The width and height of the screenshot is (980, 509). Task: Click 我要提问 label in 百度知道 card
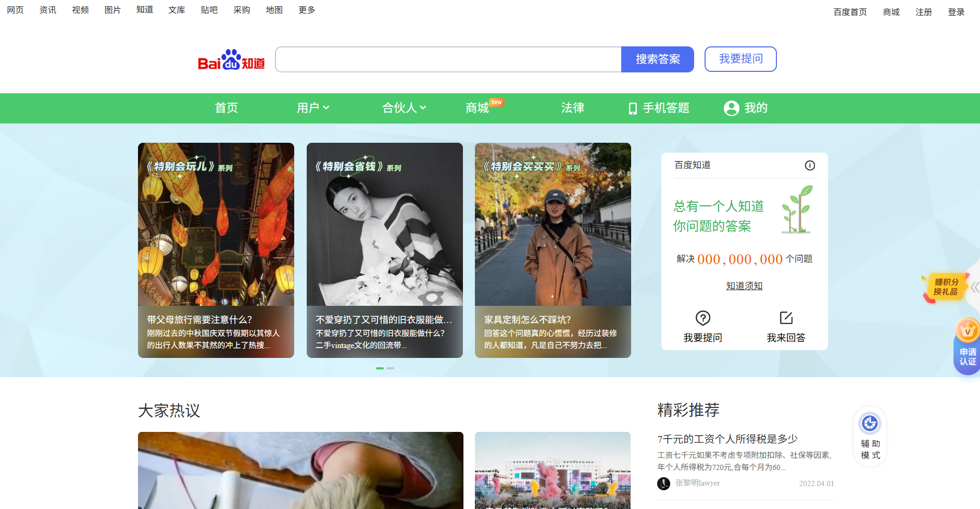point(703,338)
